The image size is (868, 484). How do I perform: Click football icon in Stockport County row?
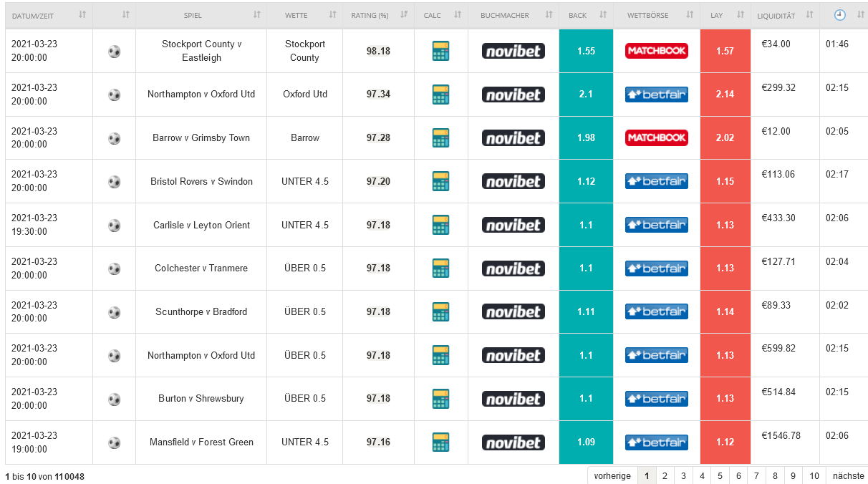tap(114, 52)
